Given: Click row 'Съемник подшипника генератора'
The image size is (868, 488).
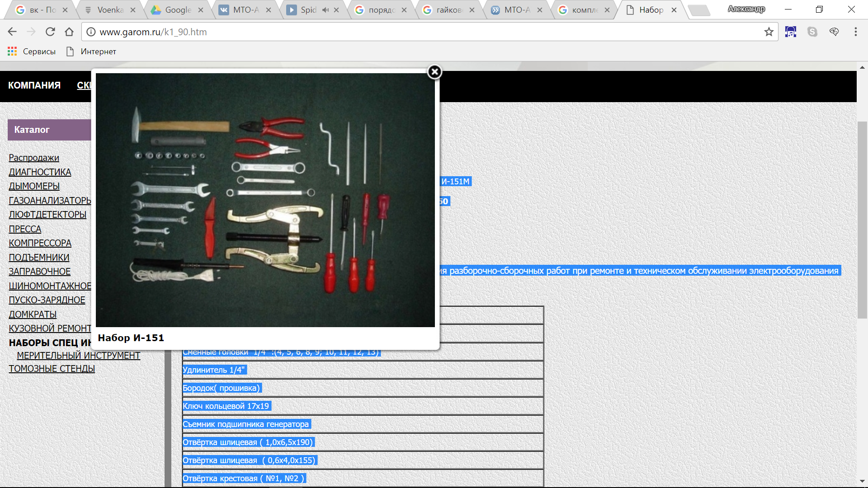Looking at the screenshot, I should point(363,424).
